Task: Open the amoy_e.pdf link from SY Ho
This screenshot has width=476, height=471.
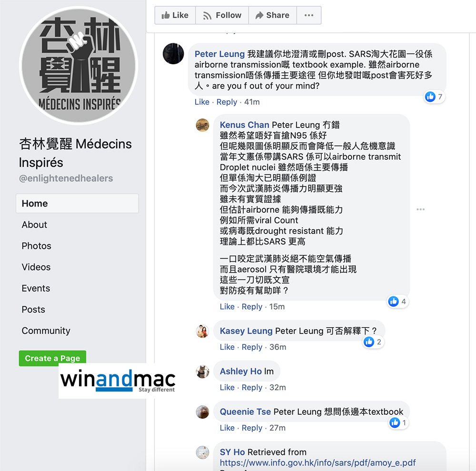Action: click(317, 462)
